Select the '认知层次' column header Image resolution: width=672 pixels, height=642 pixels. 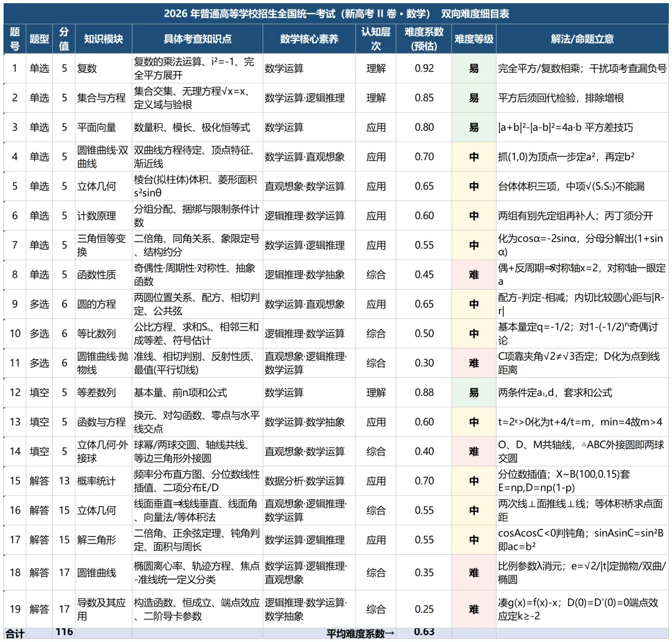pyautogui.click(x=375, y=39)
